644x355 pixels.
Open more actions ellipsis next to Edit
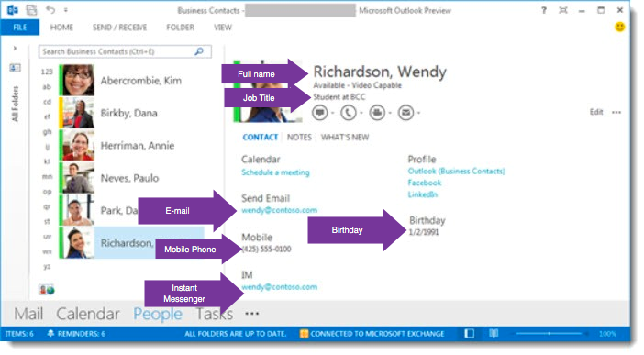pyautogui.click(x=616, y=112)
